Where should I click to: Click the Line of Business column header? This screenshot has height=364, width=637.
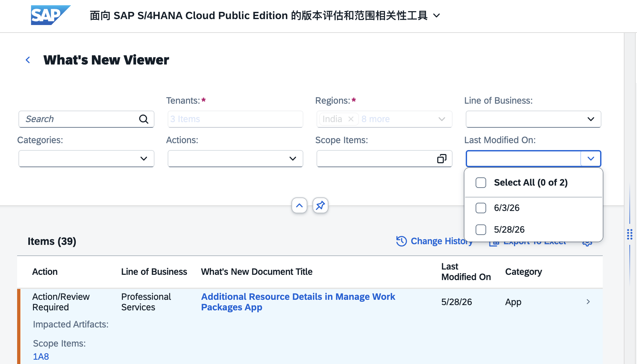(x=154, y=272)
